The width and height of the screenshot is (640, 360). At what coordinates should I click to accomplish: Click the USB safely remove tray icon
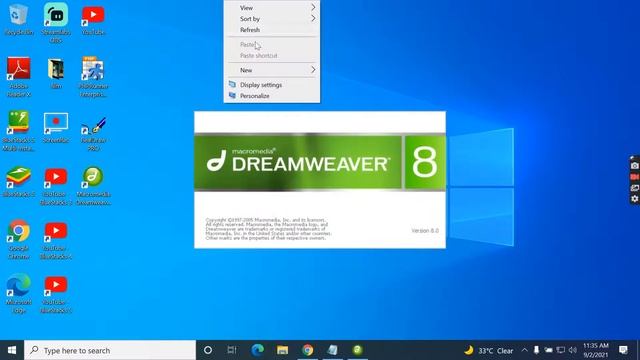(x=536, y=350)
